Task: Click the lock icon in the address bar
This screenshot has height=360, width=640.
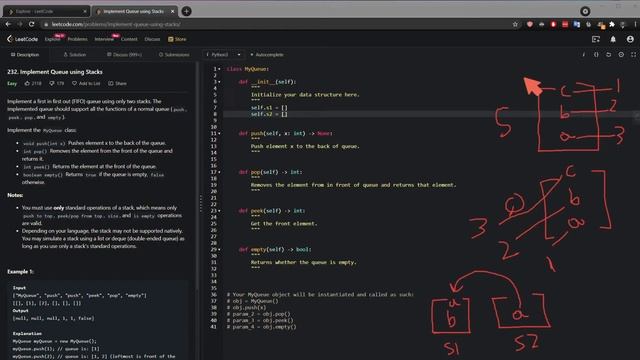Action: 46,24
